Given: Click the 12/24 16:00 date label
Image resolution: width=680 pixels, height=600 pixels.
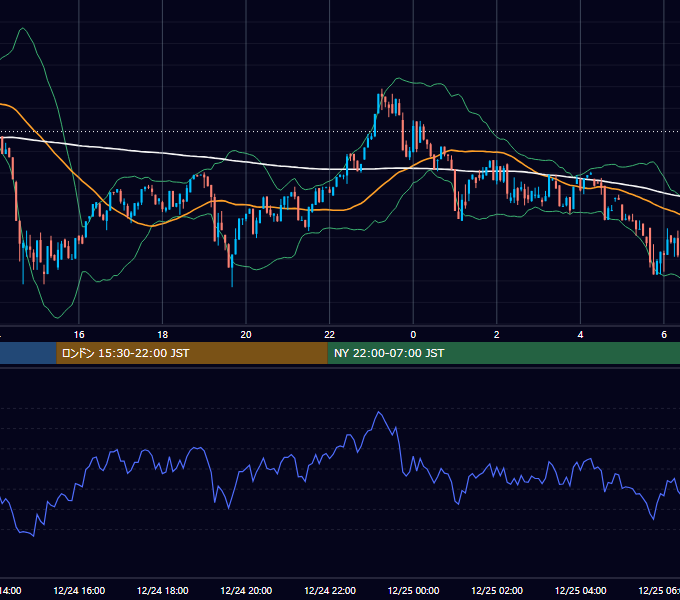Looking at the screenshot, I should tap(79, 591).
